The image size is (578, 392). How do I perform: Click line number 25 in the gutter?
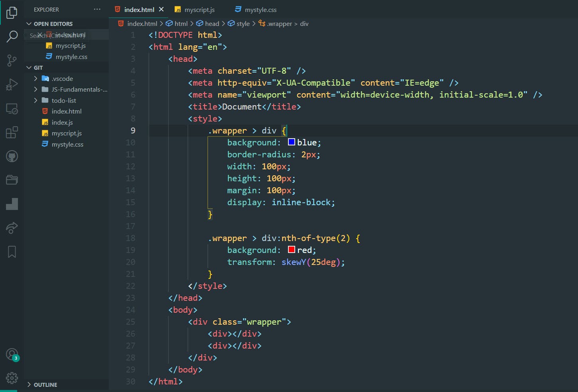click(131, 322)
